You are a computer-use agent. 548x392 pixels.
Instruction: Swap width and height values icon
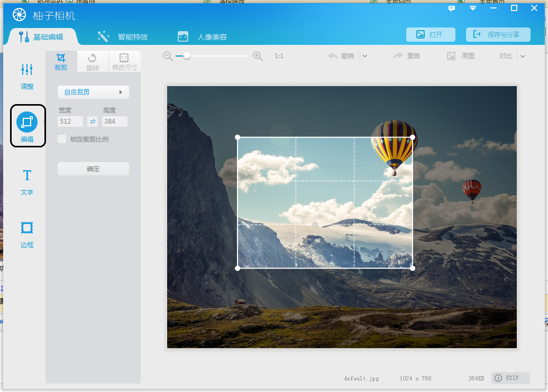[93, 122]
